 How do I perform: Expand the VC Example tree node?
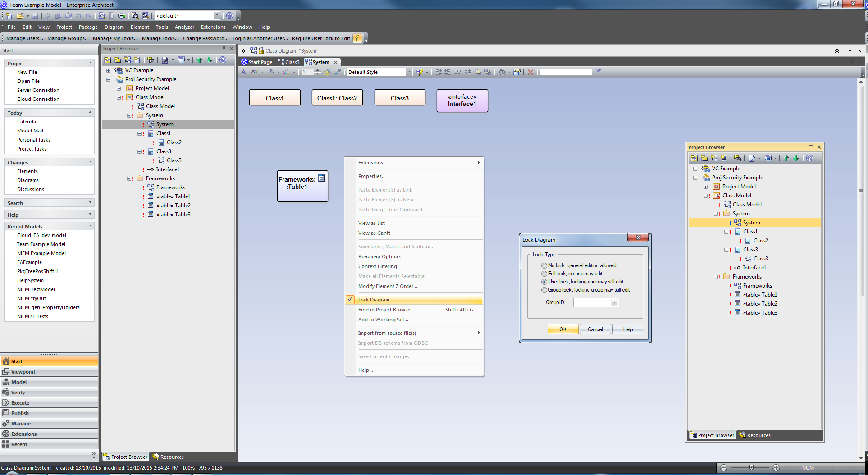[x=108, y=70]
